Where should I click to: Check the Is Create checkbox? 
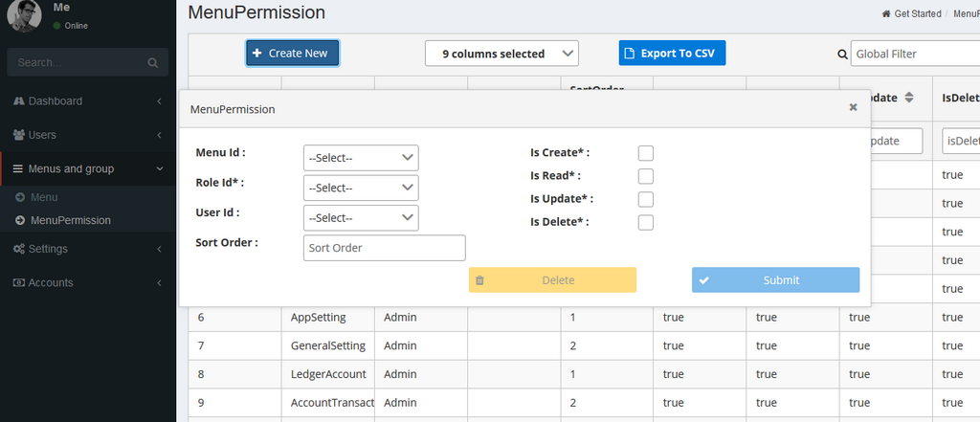[646, 153]
